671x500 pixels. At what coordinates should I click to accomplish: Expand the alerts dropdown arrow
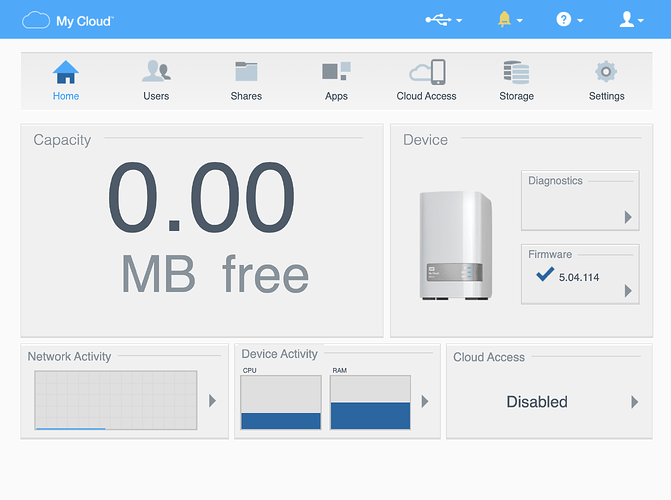(520, 21)
